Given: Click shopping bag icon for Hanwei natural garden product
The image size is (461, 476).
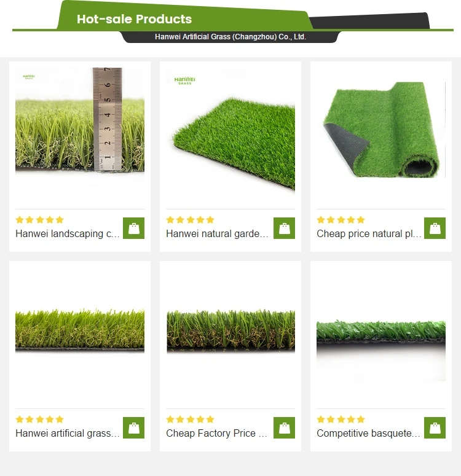Looking at the screenshot, I should pos(284,228).
